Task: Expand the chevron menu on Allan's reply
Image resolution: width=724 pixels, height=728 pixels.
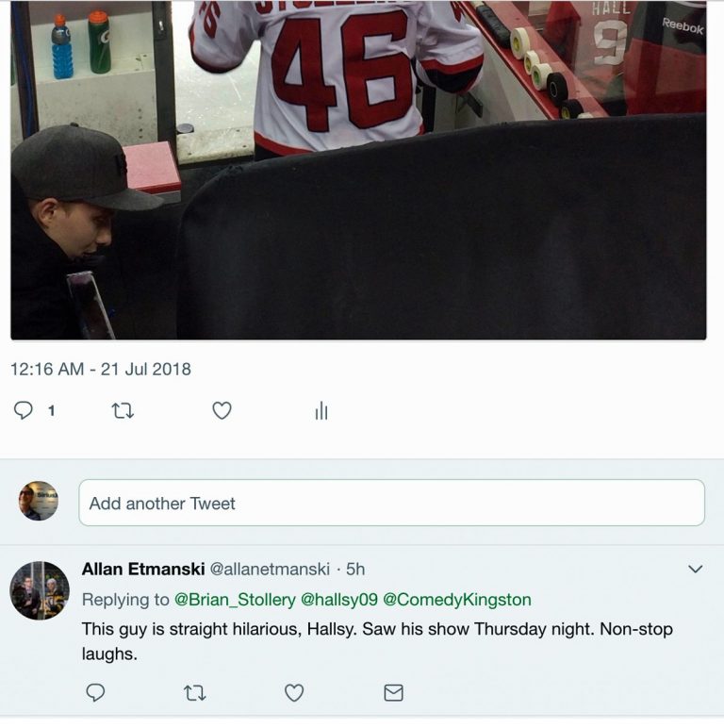Action: (x=696, y=569)
